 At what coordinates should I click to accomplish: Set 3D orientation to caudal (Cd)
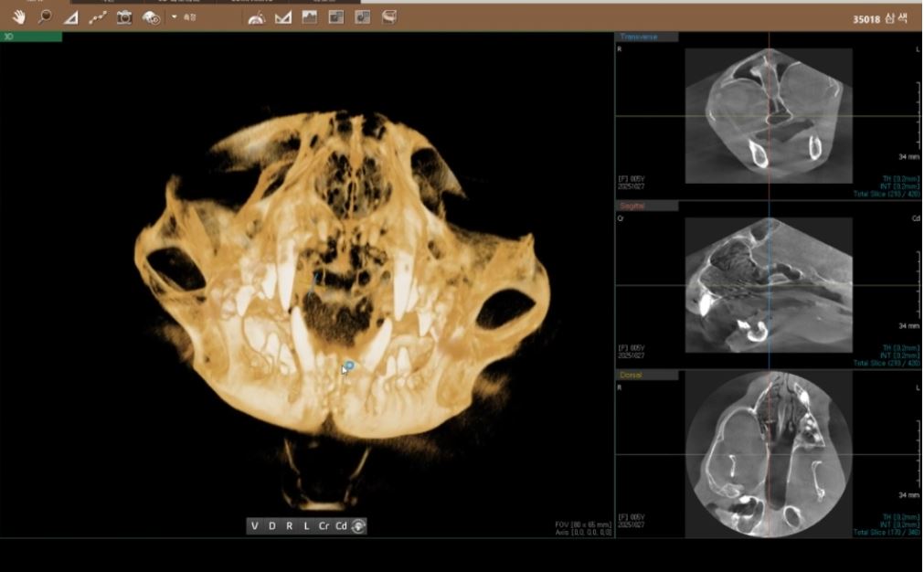click(x=341, y=526)
